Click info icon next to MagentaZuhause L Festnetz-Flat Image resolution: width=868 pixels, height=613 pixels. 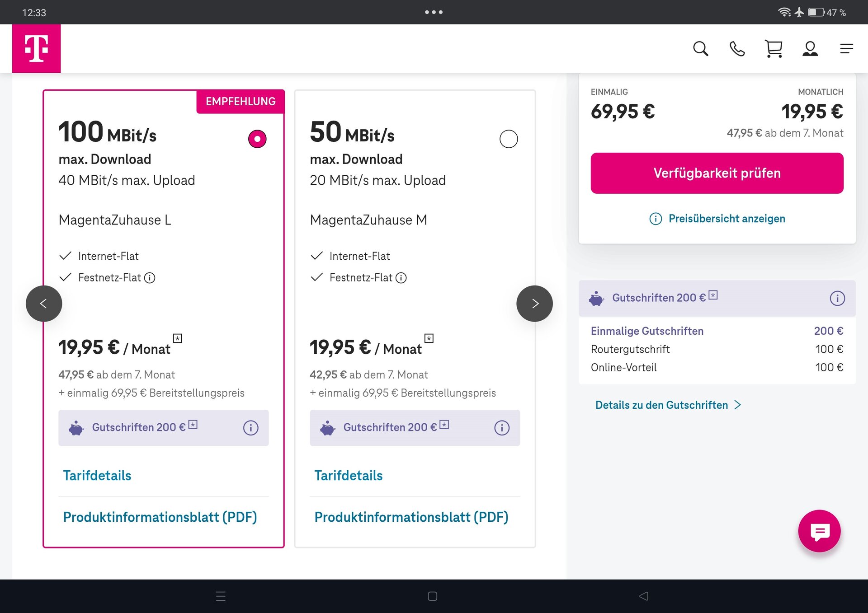pyautogui.click(x=150, y=278)
